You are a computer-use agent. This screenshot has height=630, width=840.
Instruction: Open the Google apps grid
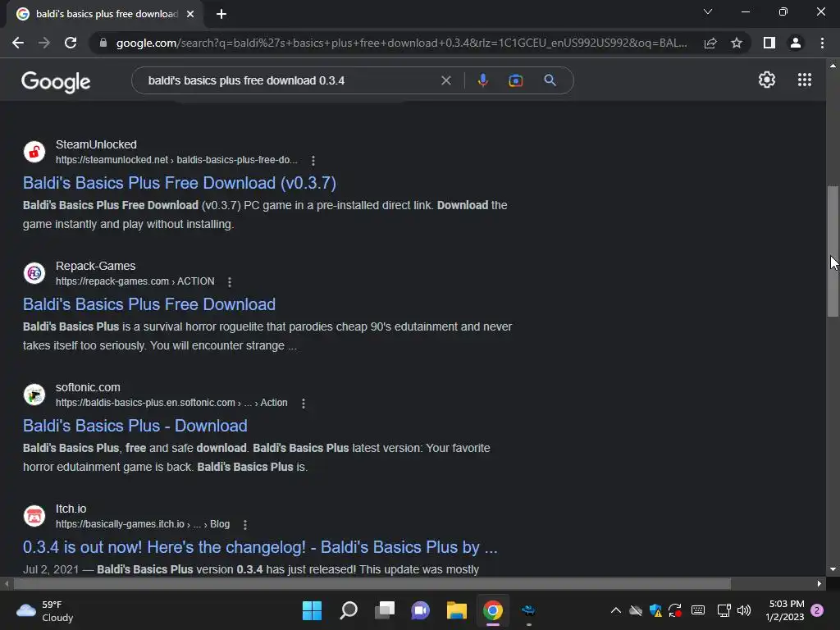805,80
